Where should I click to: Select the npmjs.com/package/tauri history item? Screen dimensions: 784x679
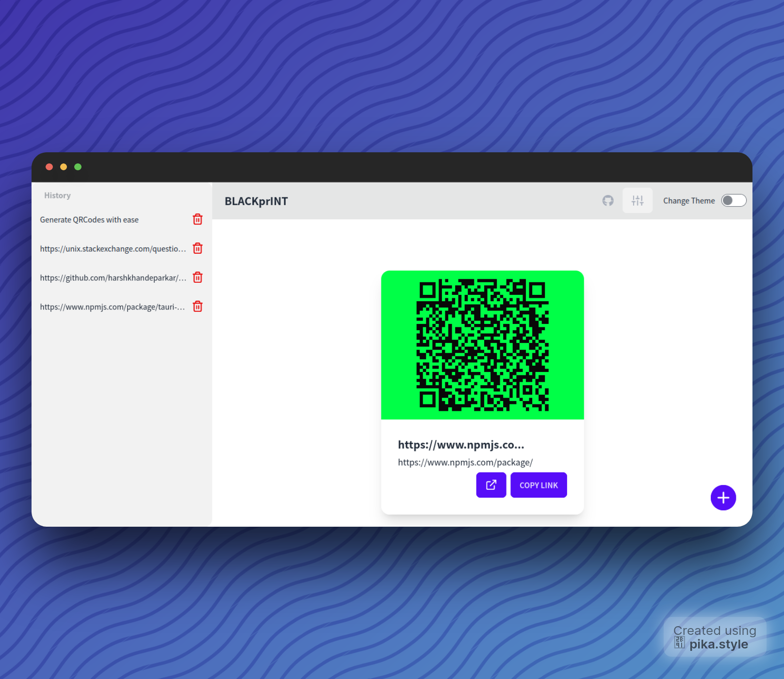pyautogui.click(x=113, y=307)
